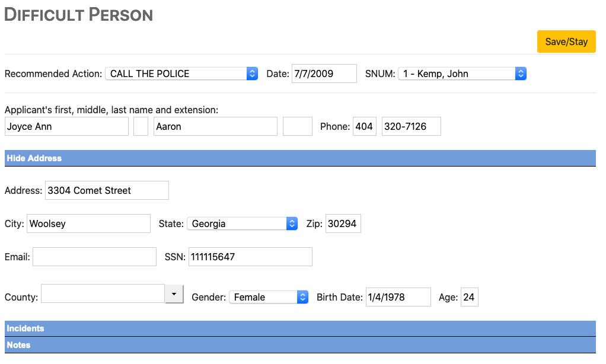Click the Date field
This screenshot has width=606, height=364.
click(x=324, y=74)
